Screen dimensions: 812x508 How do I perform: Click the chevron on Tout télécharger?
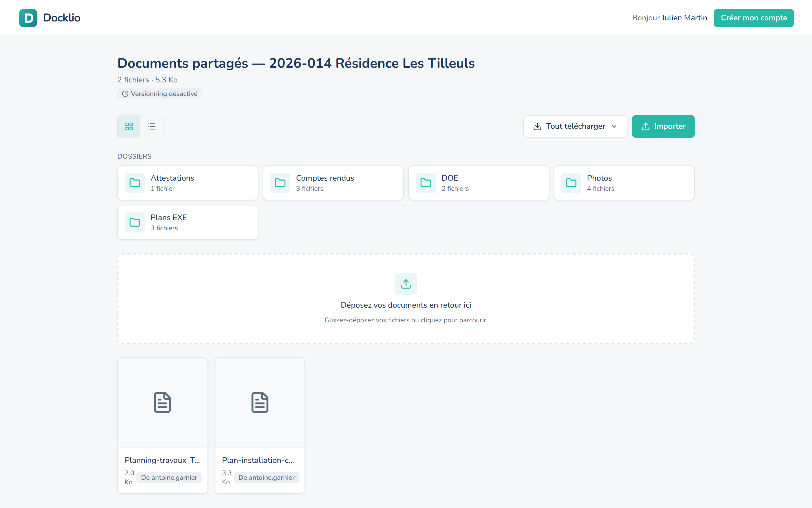pyautogui.click(x=614, y=126)
